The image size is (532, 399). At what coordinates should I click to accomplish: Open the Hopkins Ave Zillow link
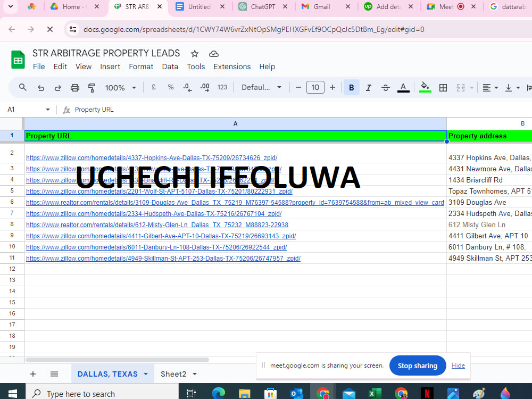152,158
